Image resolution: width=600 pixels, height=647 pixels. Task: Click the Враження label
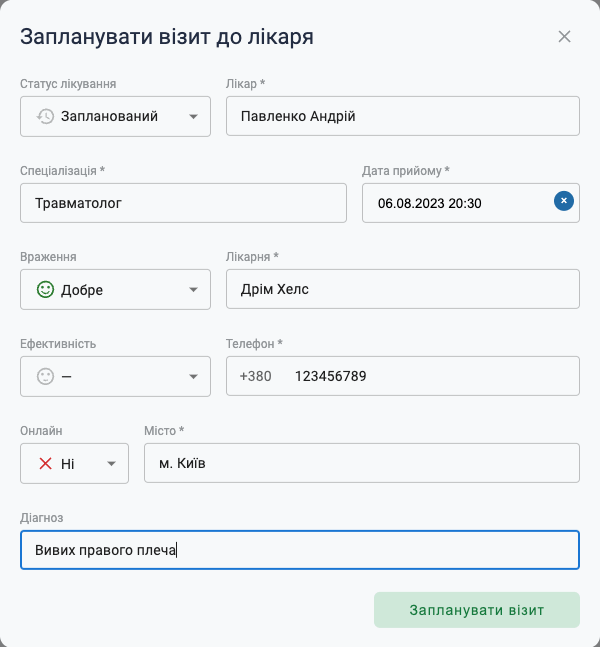[x=48, y=257]
